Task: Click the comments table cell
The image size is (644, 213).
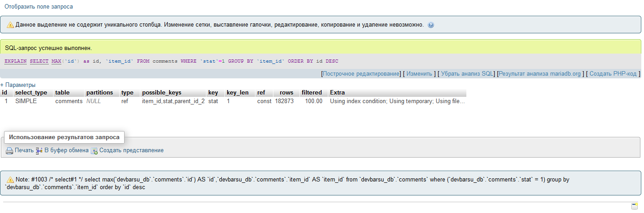Action: point(69,101)
